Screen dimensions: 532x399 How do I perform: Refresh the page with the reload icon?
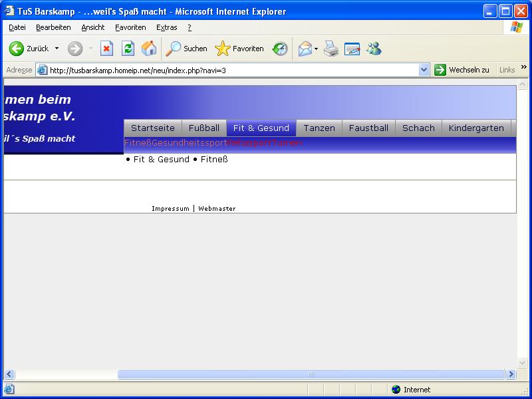(x=128, y=49)
